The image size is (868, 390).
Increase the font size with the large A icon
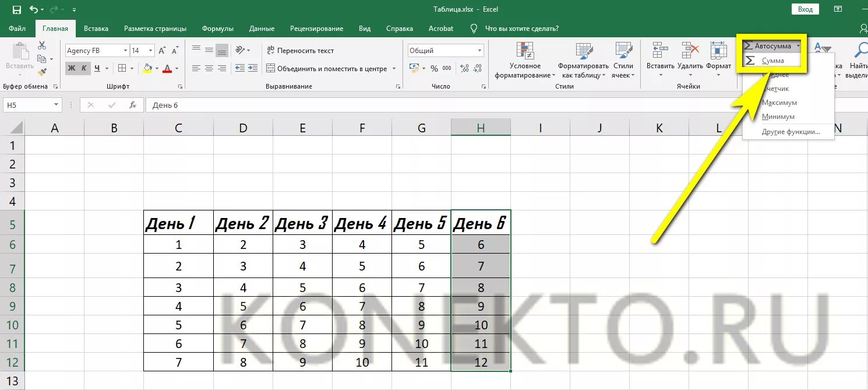coord(163,51)
